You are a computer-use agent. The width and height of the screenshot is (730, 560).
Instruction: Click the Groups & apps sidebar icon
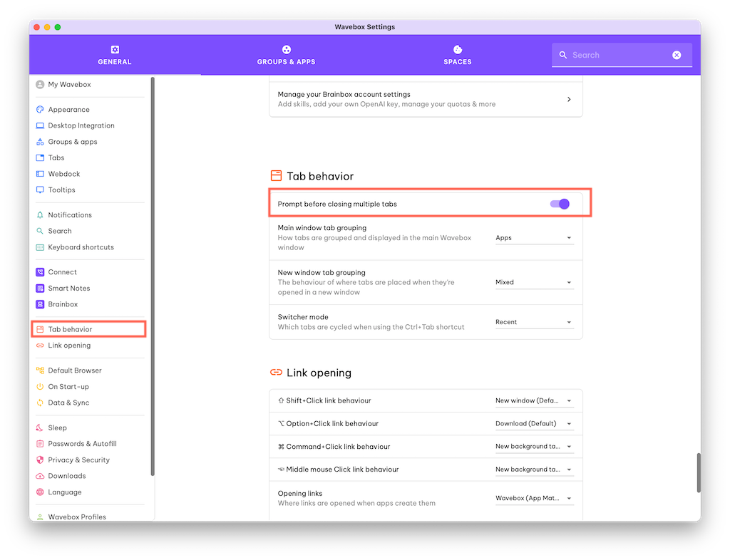tap(40, 141)
